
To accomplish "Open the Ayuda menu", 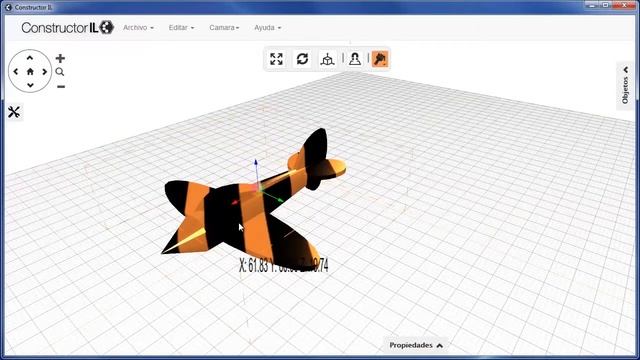I will click(267, 27).
